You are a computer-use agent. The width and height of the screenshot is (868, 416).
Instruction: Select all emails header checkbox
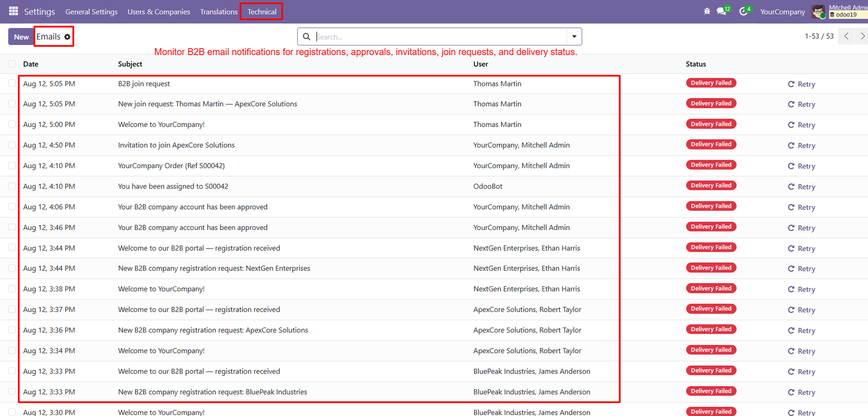click(x=12, y=63)
